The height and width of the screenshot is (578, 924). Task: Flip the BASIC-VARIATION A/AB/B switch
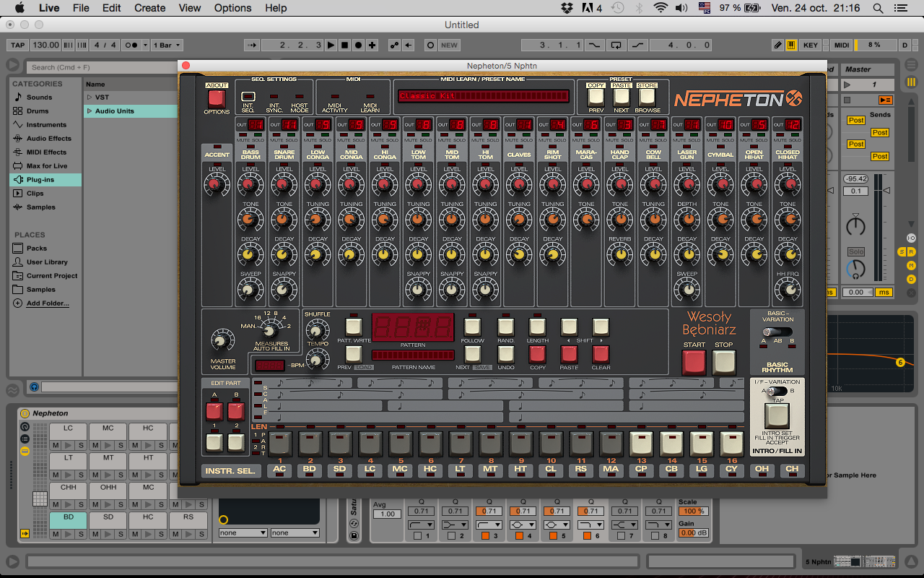(777, 332)
